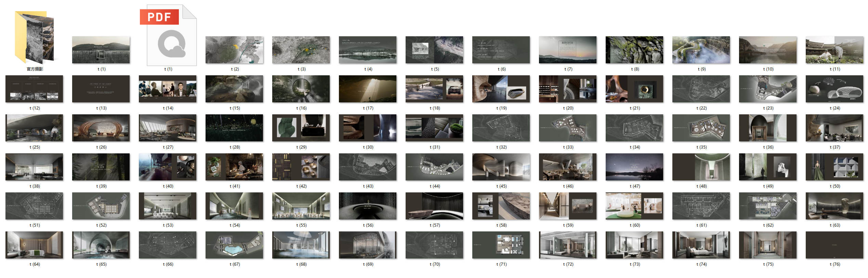Select the twilight lake image t (47)
868x278 pixels.
[634, 167]
